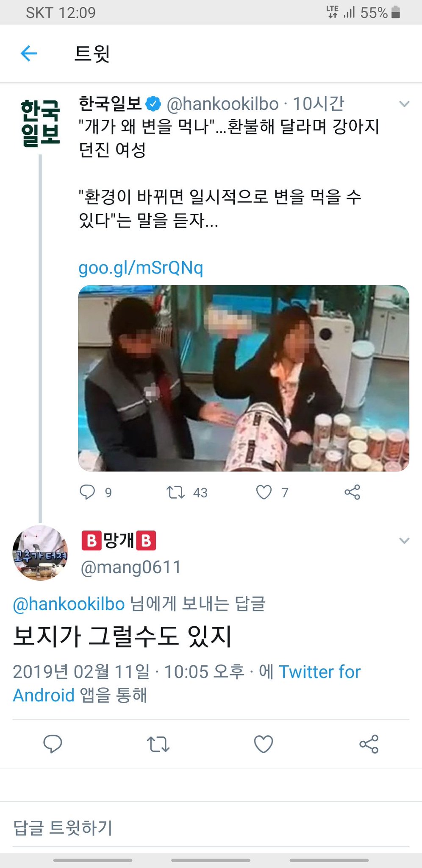Share the 한국일보 tweet
The height and width of the screenshot is (868, 422).
pos(352,492)
